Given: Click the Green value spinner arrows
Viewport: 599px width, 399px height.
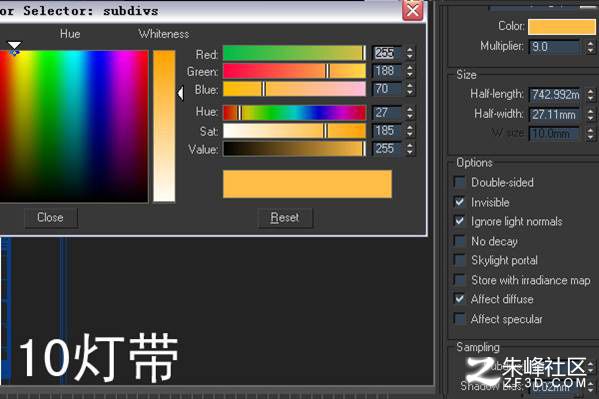Looking at the screenshot, I should point(410,71).
